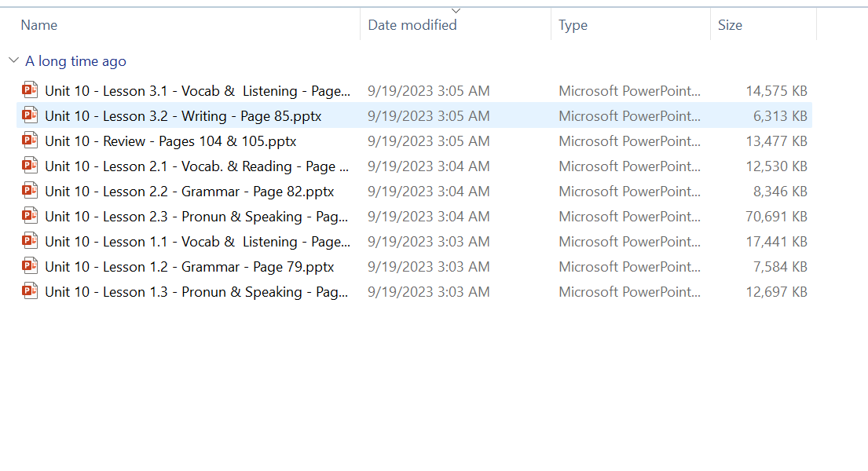Click the Date modified column header
Image resolution: width=868 pixels, height=471 pixels.
[412, 25]
